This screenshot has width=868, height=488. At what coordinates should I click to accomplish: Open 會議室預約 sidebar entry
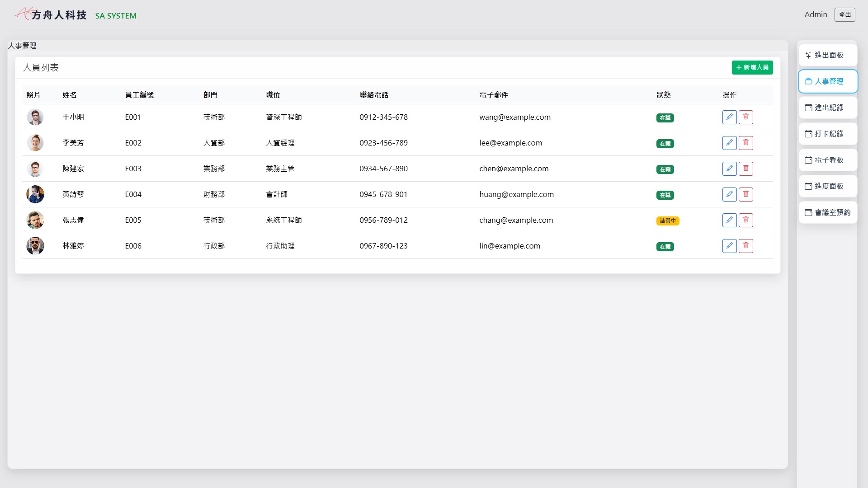[828, 212]
